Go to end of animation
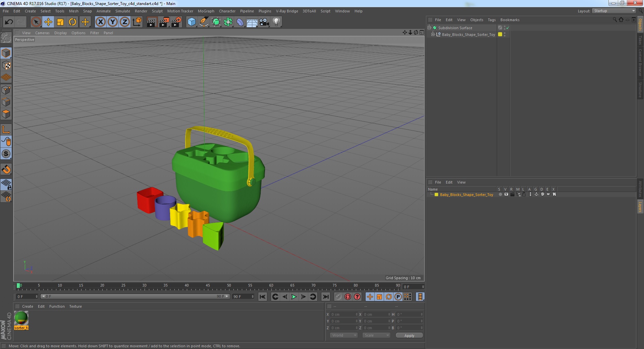 click(x=325, y=297)
